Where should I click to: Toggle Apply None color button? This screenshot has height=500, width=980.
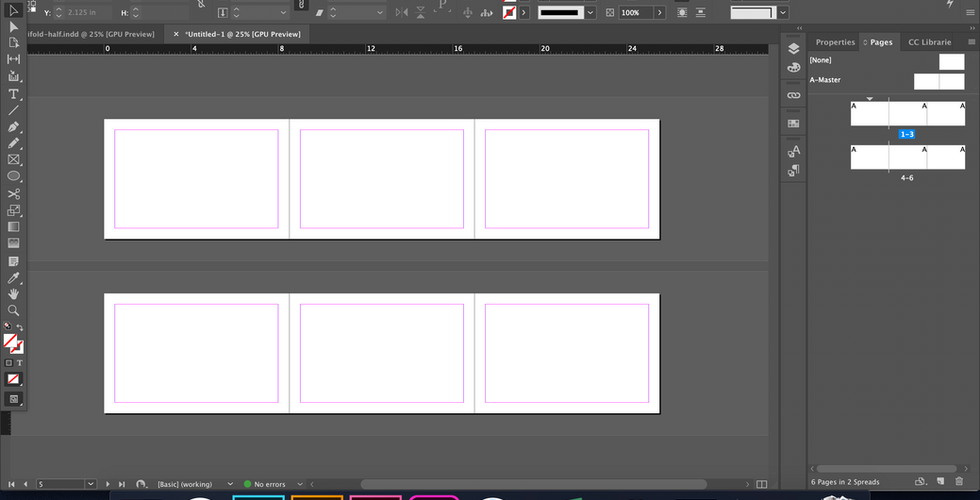[x=13, y=379]
